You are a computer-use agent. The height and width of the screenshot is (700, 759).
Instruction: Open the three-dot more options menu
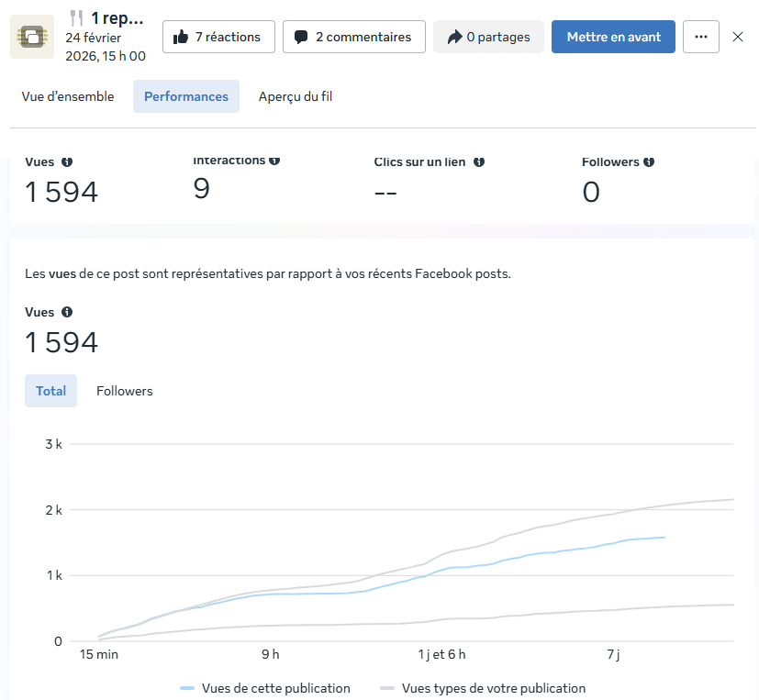[x=701, y=37]
